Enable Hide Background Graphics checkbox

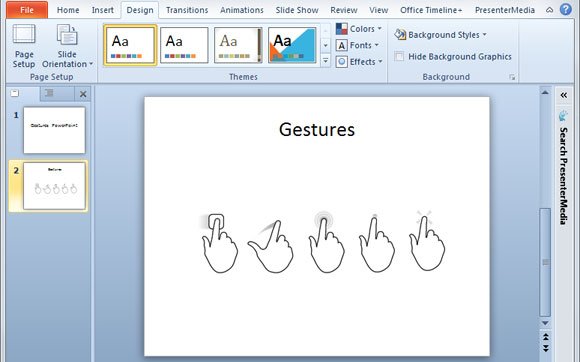pyautogui.click(x=399, y=56)
